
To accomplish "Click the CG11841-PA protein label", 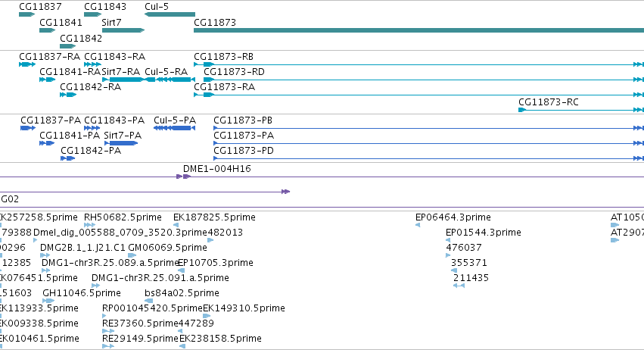I will click(x=70, y=136).
